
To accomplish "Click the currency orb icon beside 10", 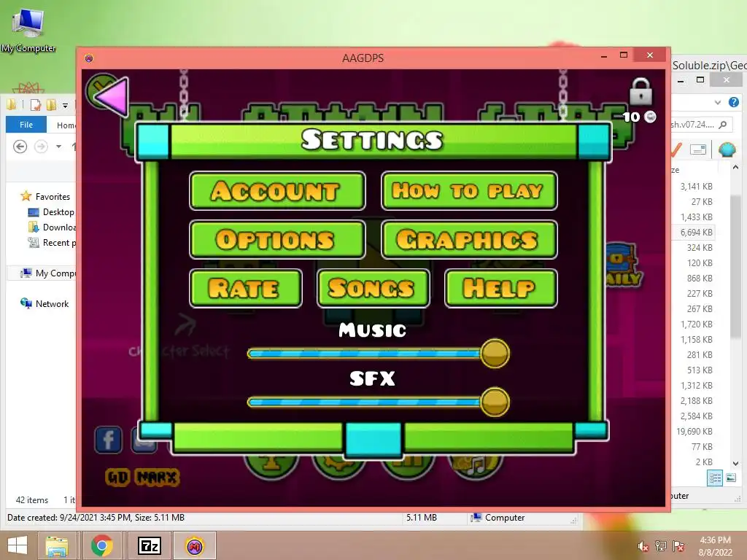I will pyautogui.click(x=650, y=117).
